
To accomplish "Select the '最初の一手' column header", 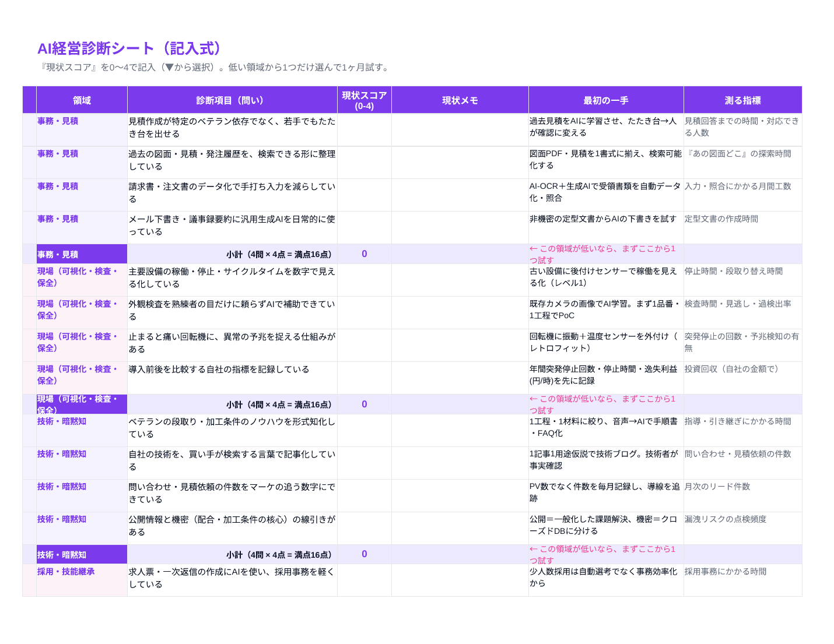I will [x=606, y=100].
